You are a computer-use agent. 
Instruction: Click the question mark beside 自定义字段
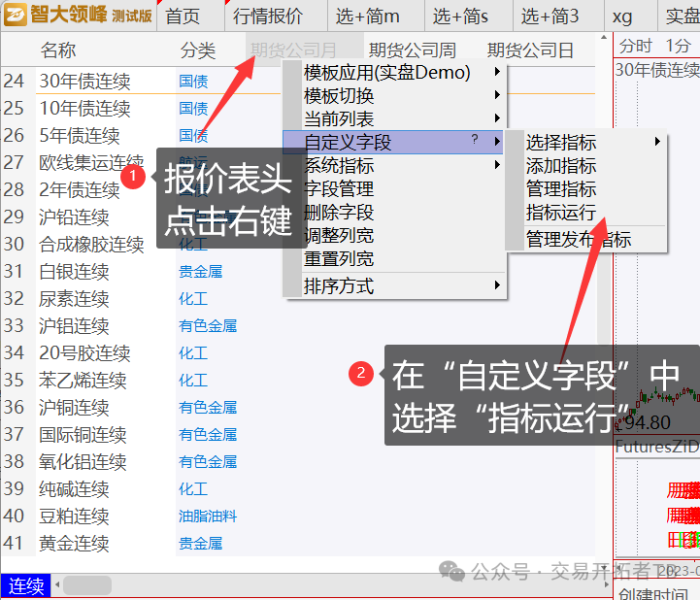coord(475,139)
